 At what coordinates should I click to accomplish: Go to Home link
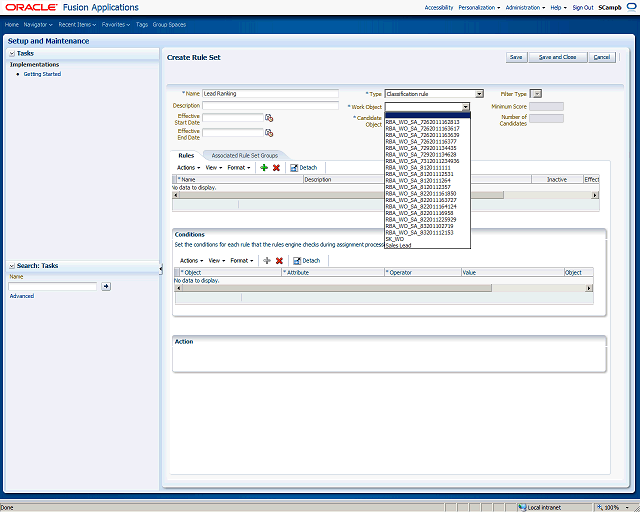(12, 24)
